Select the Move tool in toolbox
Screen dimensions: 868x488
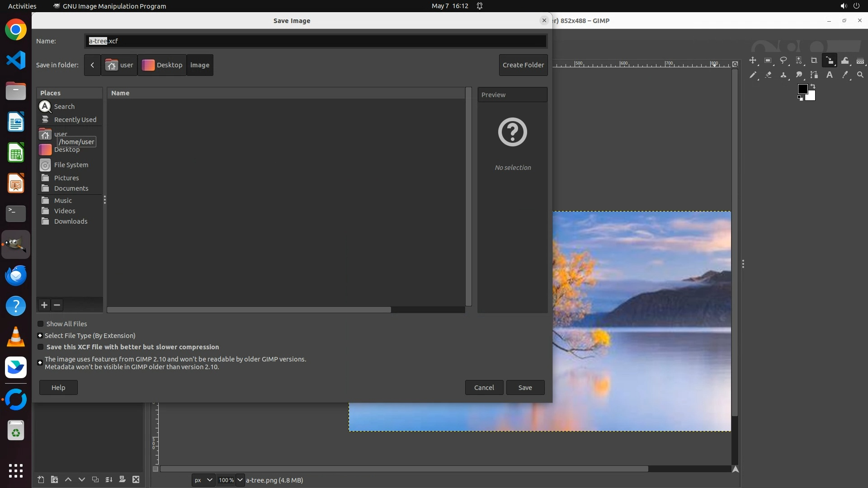(x=753, y=61)
